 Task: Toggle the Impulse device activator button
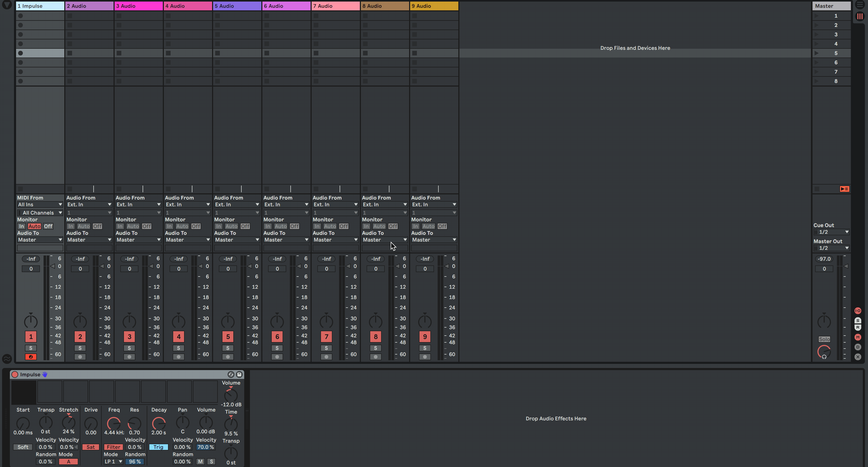click(x=15, y=374)
